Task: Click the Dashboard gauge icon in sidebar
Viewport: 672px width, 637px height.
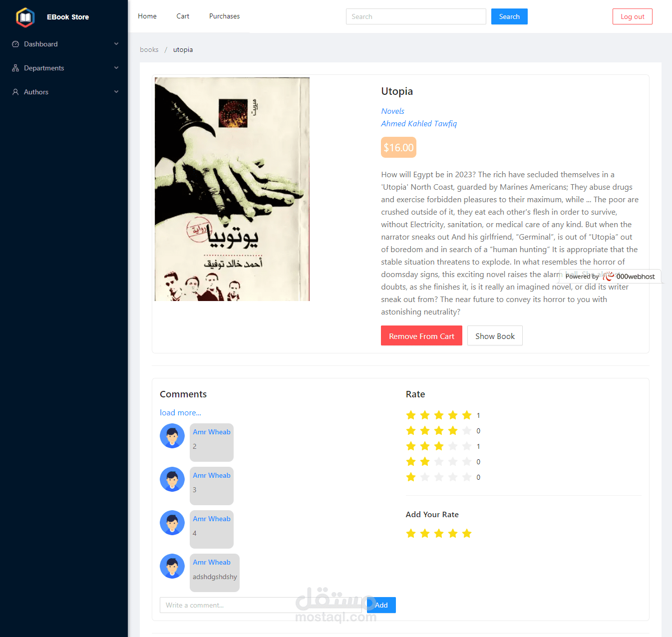Action: pos(15,44)
